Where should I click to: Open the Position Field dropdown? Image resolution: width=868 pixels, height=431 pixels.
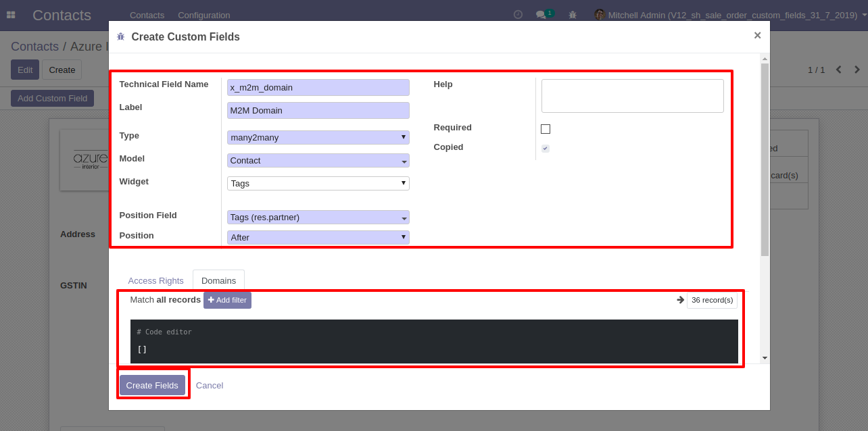[x=318, y=217]
